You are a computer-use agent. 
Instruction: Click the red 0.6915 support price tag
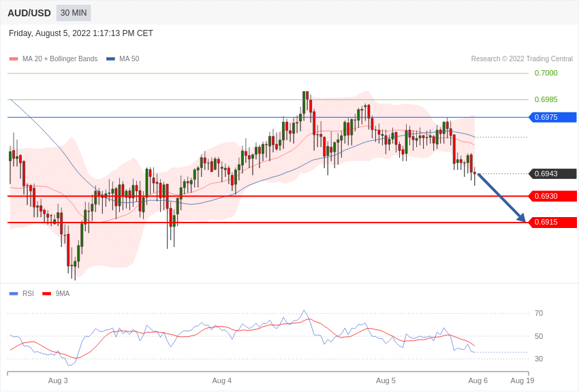553,223
